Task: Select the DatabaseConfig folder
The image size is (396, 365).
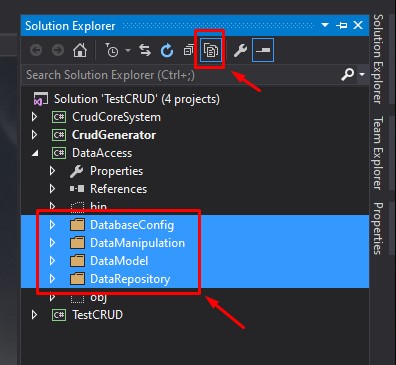Action: point(132,225)
